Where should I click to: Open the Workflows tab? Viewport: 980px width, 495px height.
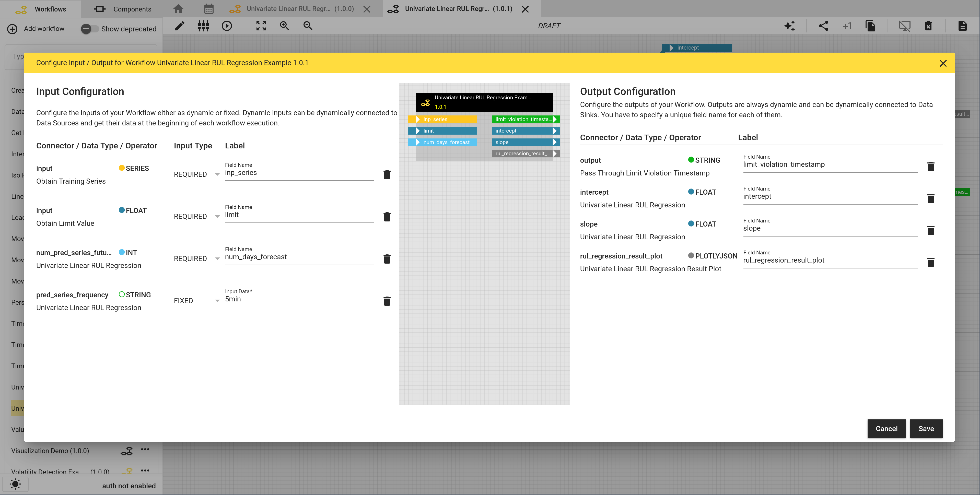[x=40, y=9]
